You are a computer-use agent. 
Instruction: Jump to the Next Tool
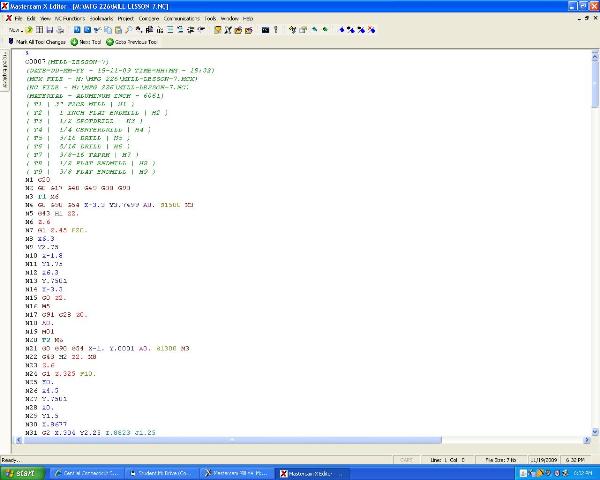point(89,42)
